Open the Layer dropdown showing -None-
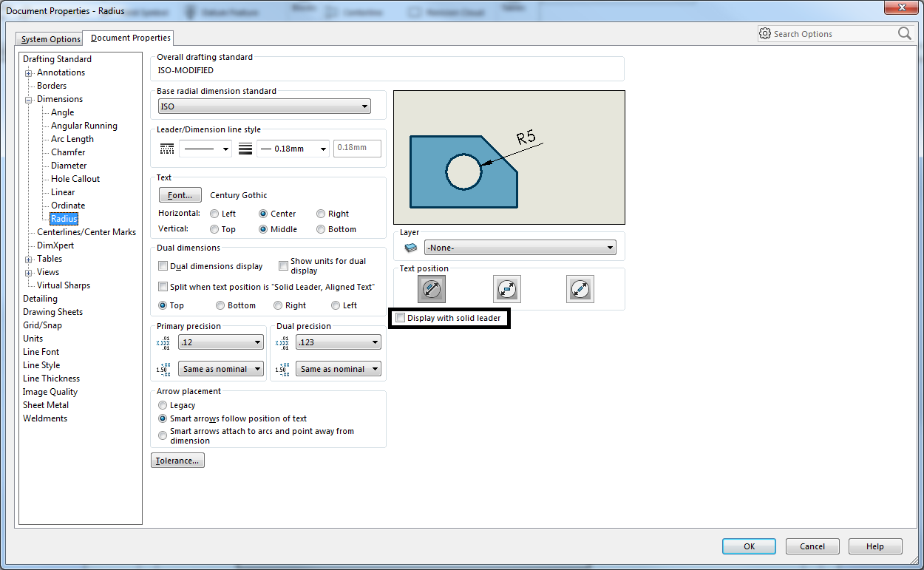Image resolution: width=924 pixels, height=570 pixels. click(x=520, y=248)
